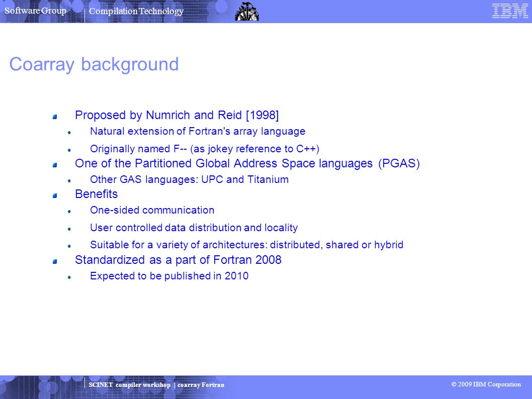The width and height of the screenshot is (532, 399).
Task: Click the 'Originally named F--' line
Action: (x=205, y=149)
